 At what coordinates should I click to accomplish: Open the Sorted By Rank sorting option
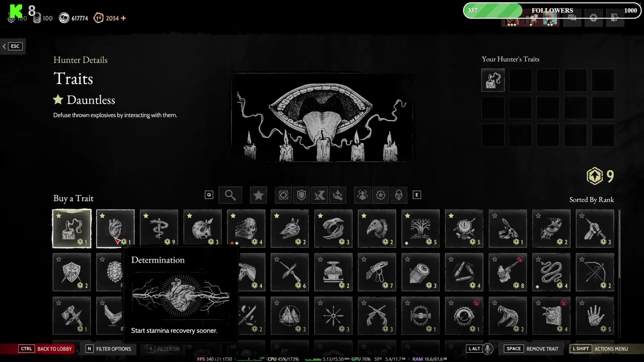[592, 200]
